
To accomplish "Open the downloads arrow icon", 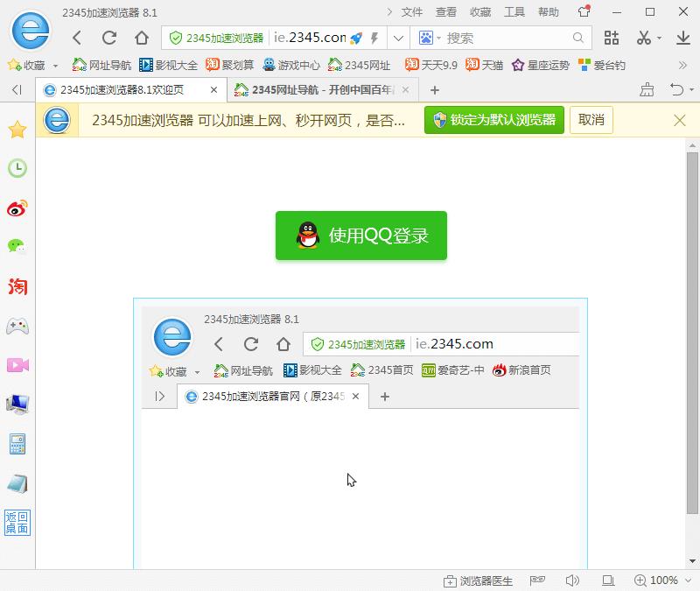I will tap(683, 38).
